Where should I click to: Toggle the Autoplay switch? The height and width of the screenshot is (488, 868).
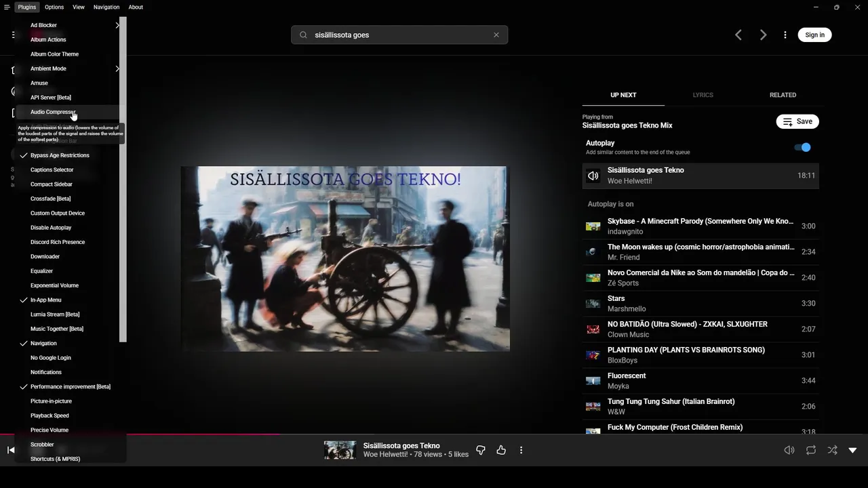pyautogui.click(x=802, y=147)
